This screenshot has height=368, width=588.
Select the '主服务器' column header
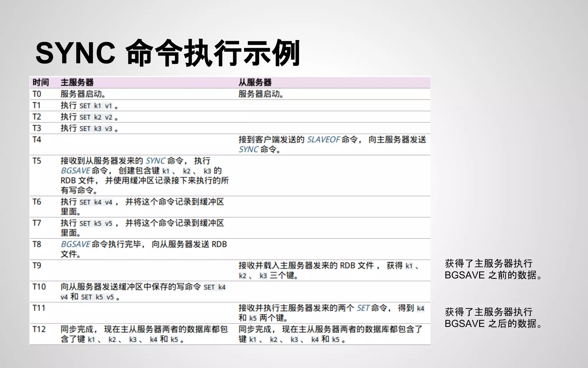point(77,83)
